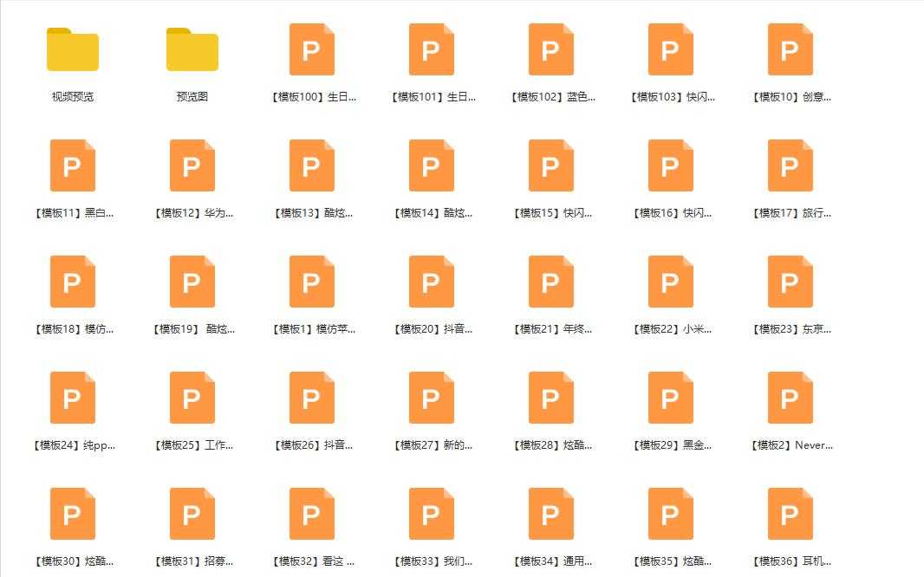Open 【模板23】东京 template file
This screenshot has width=924, height=577.
(790, 282)
